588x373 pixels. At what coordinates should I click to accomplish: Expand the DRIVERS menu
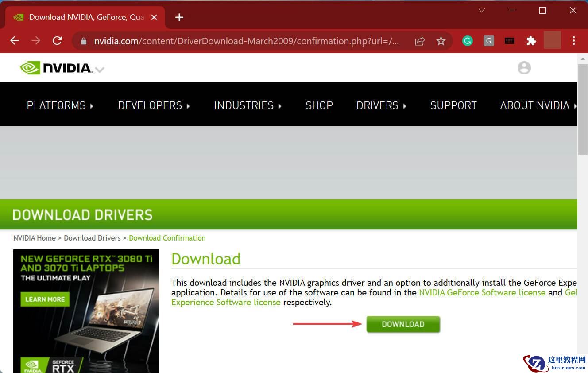[382, 105]
